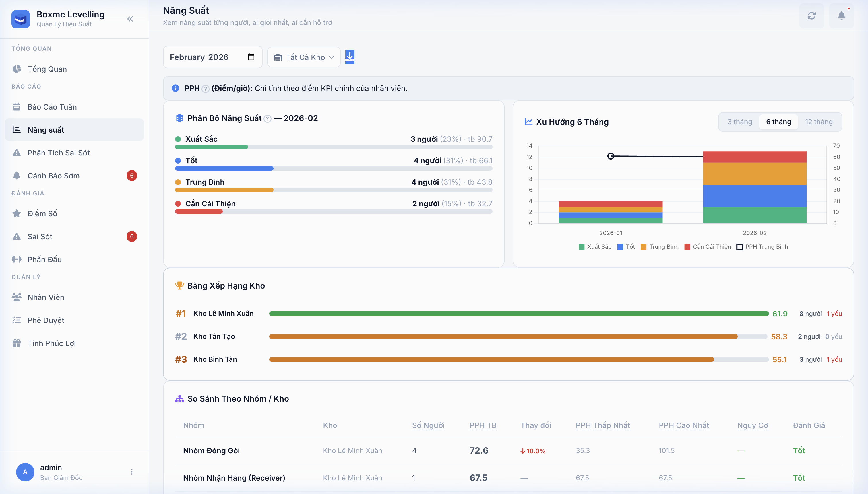
Task: Sort table by PPH TB column
Action: pyautogui.click(x=483, y=425)
